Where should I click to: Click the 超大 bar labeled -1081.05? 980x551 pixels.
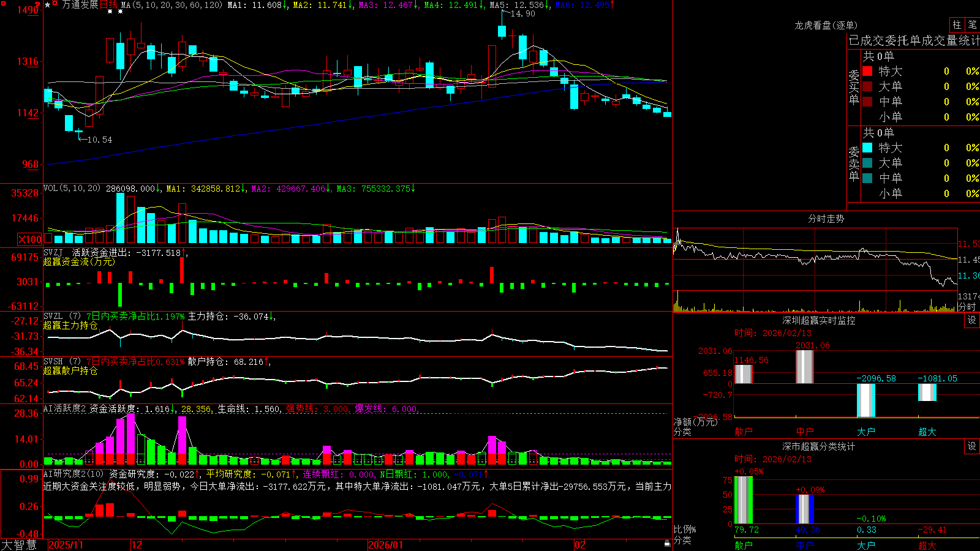[x=927, y=392]
